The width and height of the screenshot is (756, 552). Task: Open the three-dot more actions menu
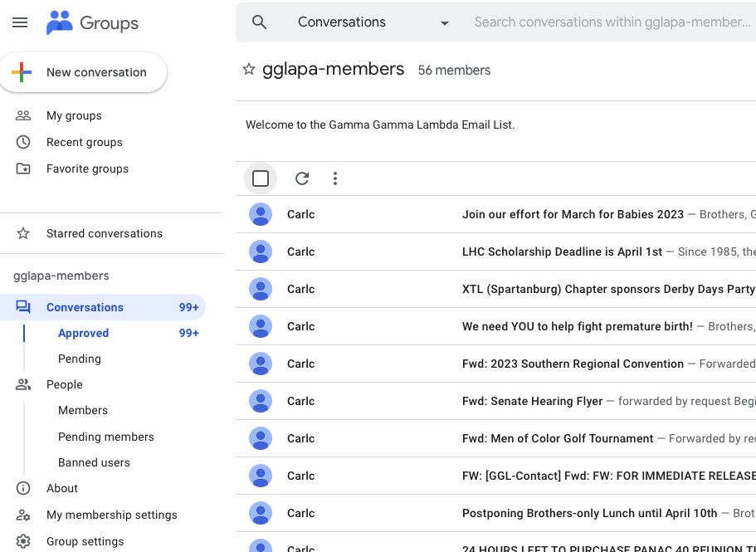pos(335,178)
